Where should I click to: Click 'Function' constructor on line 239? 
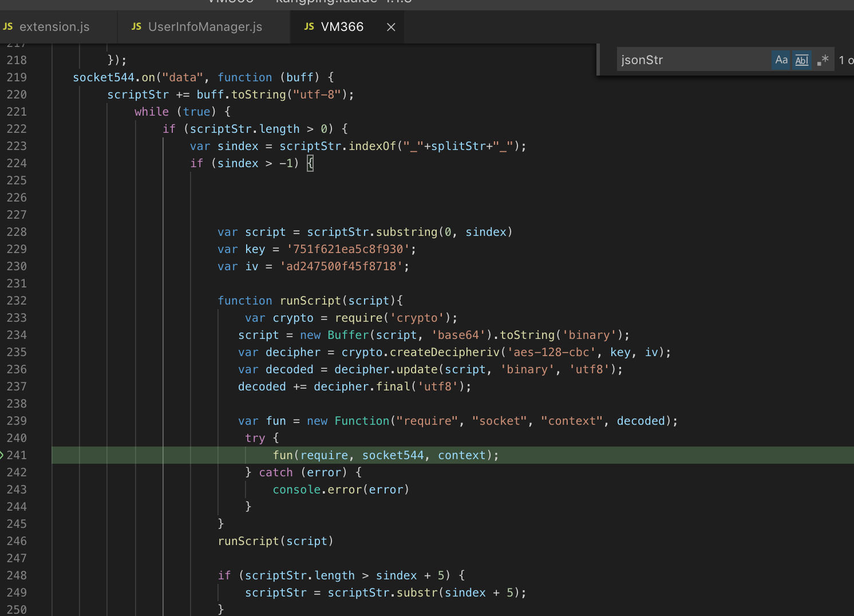pos(362,421)
